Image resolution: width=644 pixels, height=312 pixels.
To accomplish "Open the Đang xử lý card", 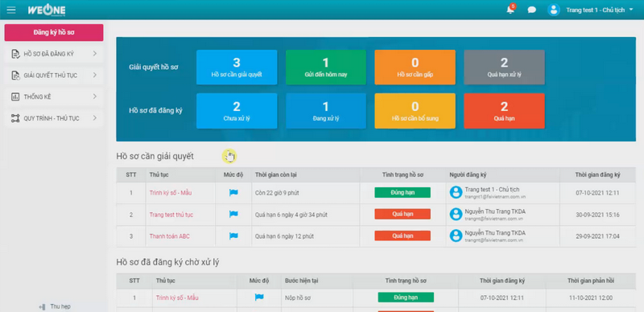I will [326, 111].
